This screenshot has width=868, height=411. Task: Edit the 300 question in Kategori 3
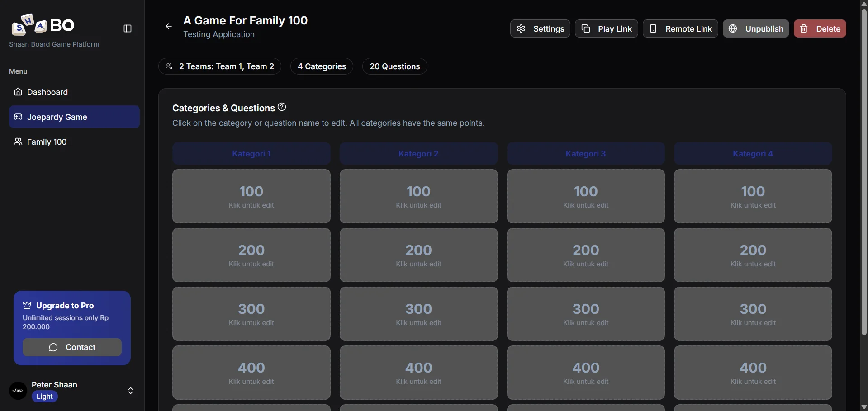[x=586, y=314]
